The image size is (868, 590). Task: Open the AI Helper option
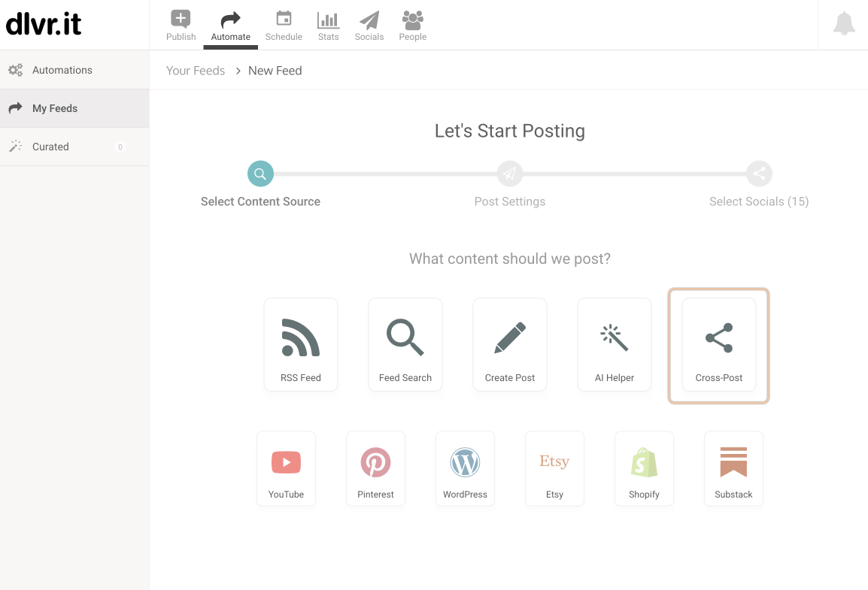[615, 344]
